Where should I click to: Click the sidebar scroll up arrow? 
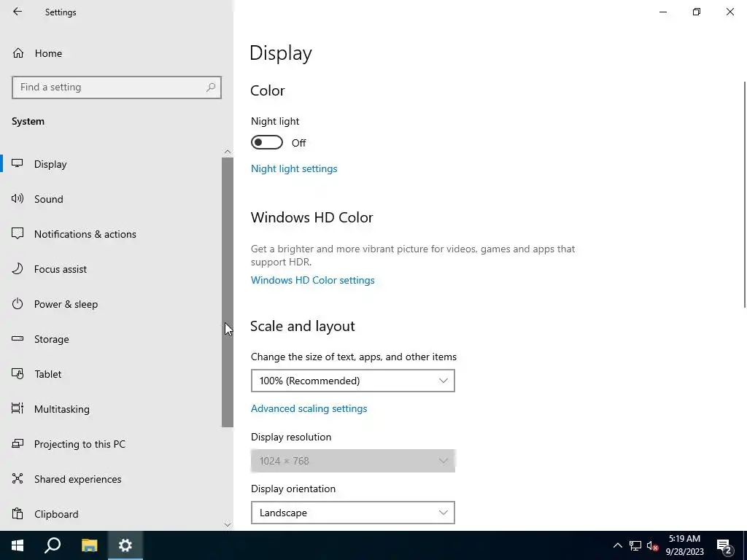click(228, 152)
